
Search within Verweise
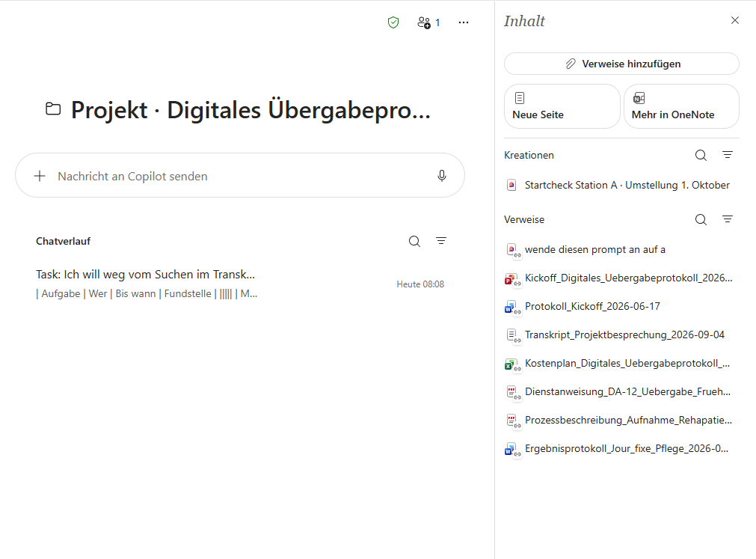[701, 219]
